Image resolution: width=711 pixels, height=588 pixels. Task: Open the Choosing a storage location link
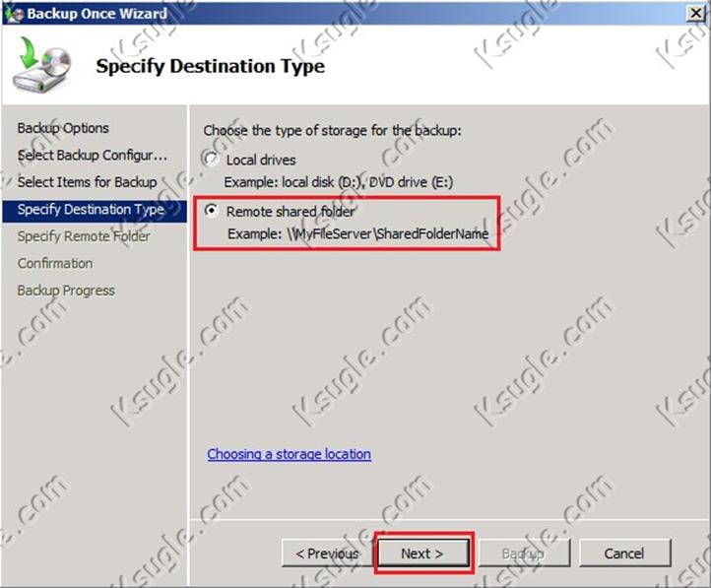pos(289,454)
